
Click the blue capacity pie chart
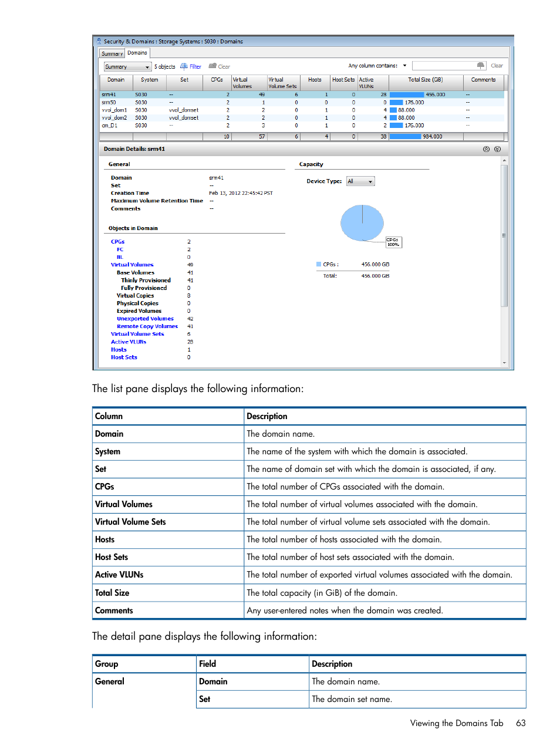pos(362,222)
